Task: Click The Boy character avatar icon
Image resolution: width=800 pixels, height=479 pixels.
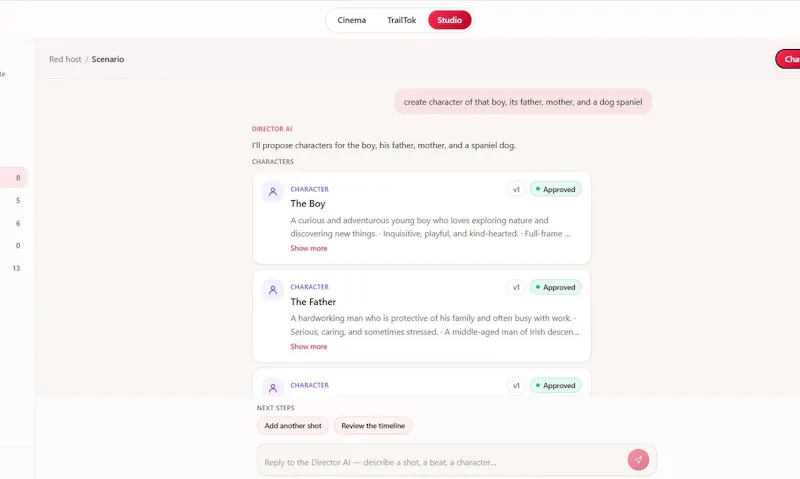Action: point(273,192)
